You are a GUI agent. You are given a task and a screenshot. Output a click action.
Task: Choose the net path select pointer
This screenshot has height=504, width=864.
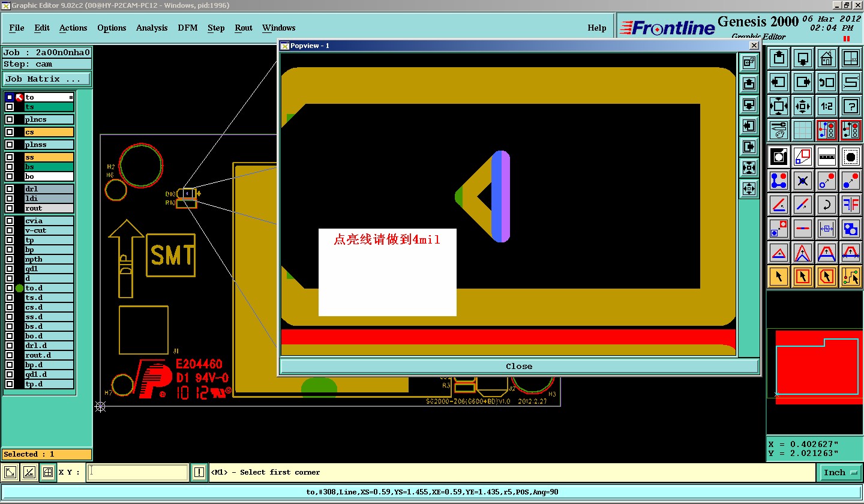click(x=851, y=277)
